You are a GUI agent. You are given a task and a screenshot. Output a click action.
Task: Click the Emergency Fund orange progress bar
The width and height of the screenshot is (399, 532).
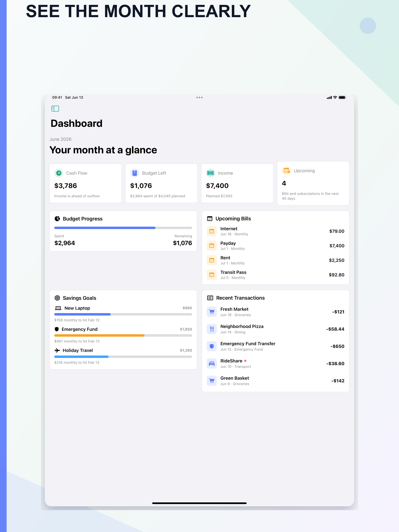click(123, 336)
